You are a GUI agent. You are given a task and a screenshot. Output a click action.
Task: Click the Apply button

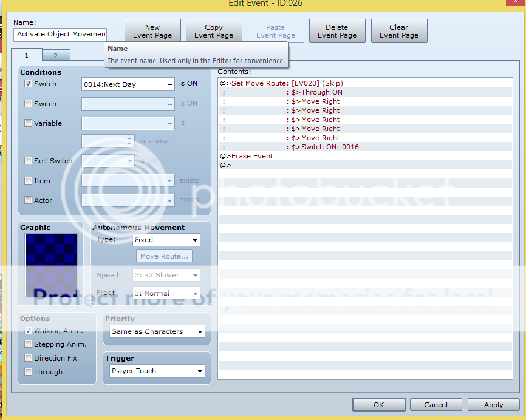pyautogui.click(x=493, y=405)
